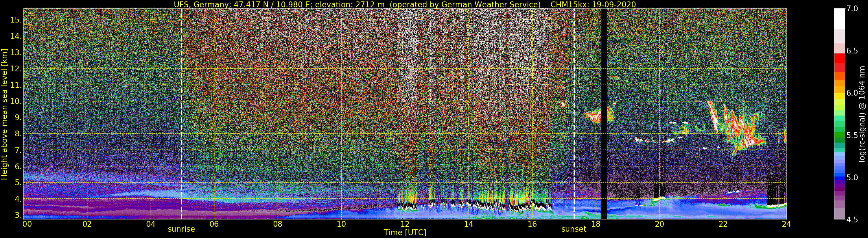
Task: Click the 'Time [UTC]' axis title
Action: point(405,233)
